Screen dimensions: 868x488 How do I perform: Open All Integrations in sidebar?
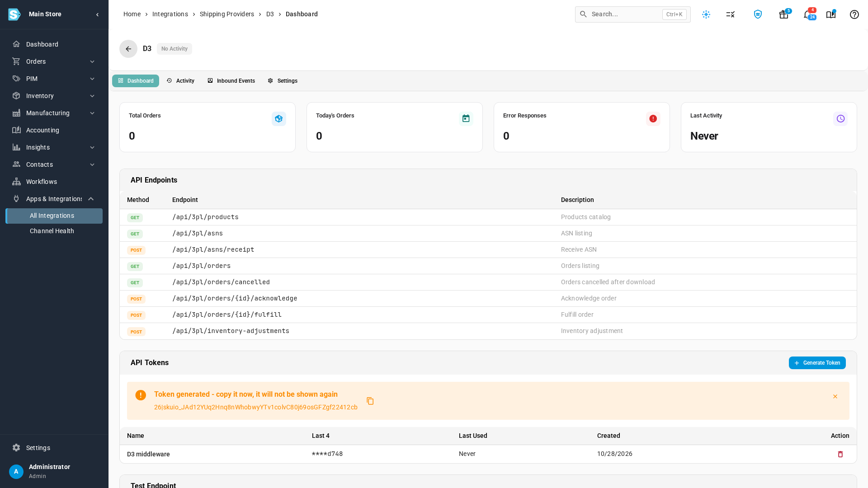tap(54, 216)
